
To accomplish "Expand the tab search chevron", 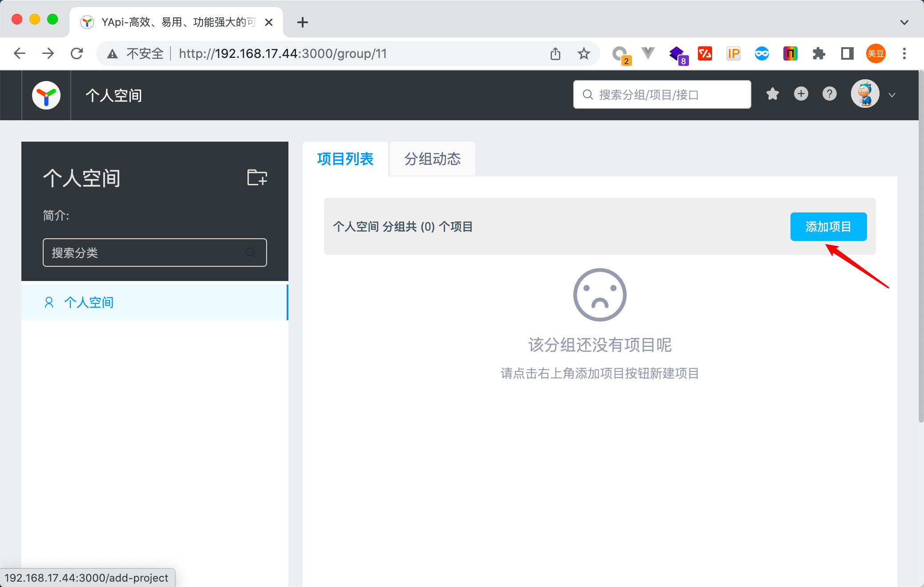I will tap(904, 22).
